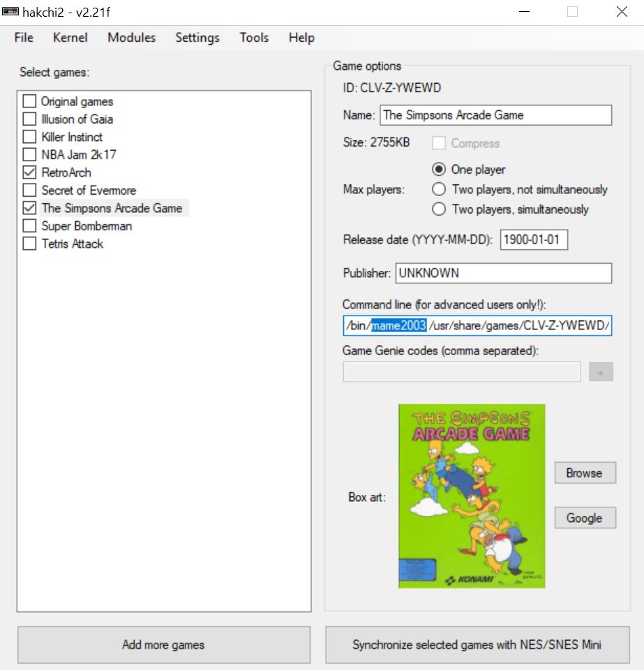Click the Publisher input field
Image resolution: width=644 pixels, height=670 pixels.
coord(504,273)
